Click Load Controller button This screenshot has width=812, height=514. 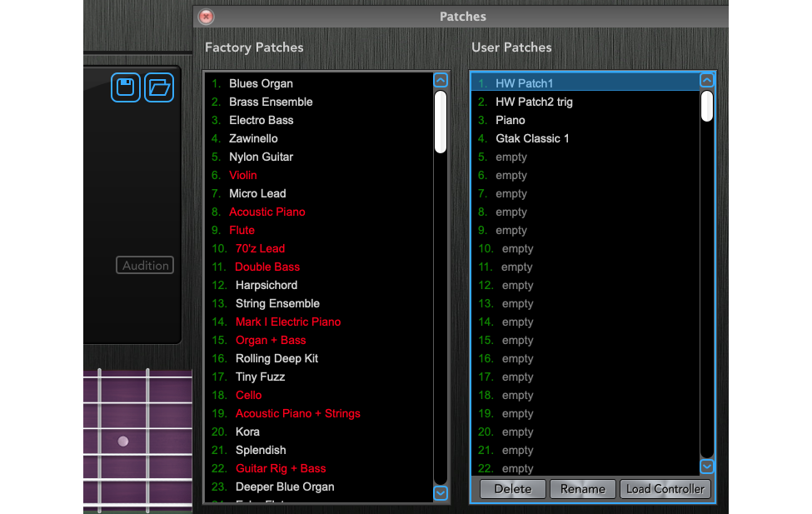click(665, 489)
